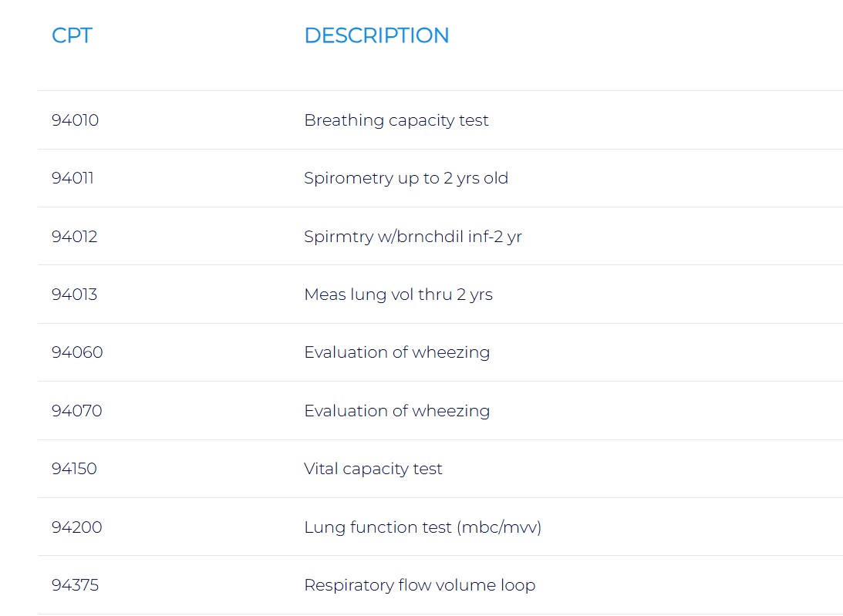Select CPT code 94200
The width and height of the screenshot is (843, 616).
77,527
